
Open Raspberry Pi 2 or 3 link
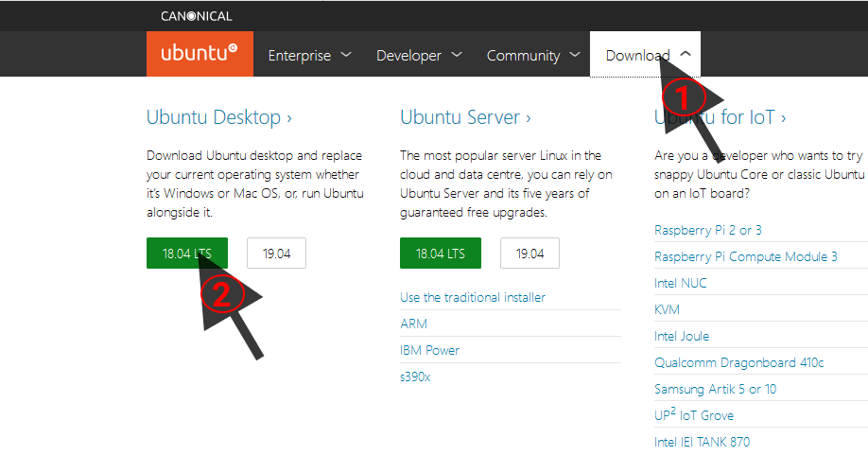pyautogui.click(x=708, y=231)
